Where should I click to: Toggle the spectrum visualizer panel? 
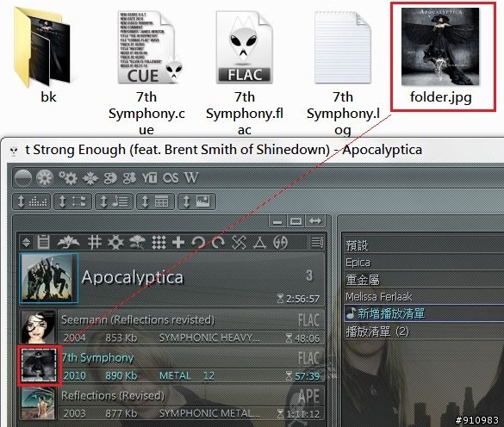pyautogui.click(x=32, y=201)
